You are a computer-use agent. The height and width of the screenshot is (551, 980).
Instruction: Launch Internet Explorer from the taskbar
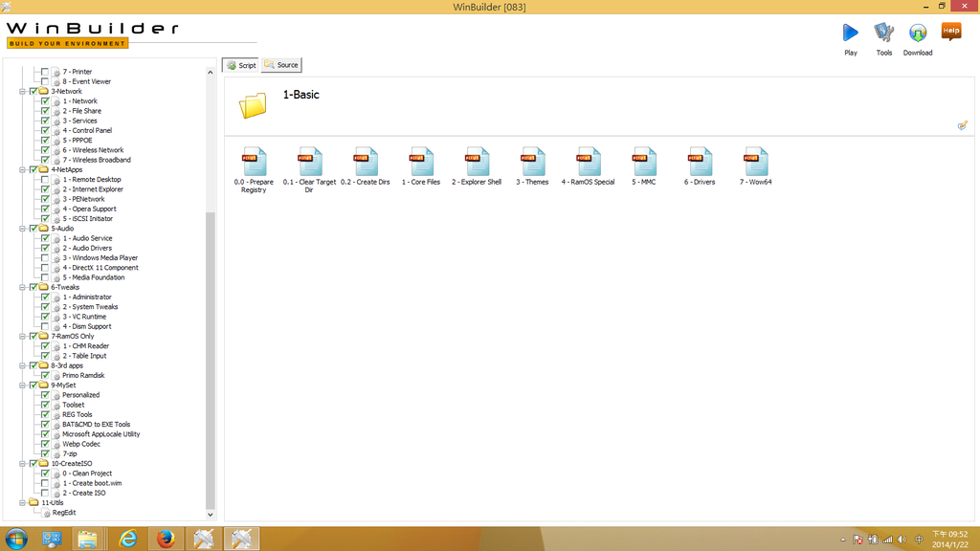[x=128, y=539]
